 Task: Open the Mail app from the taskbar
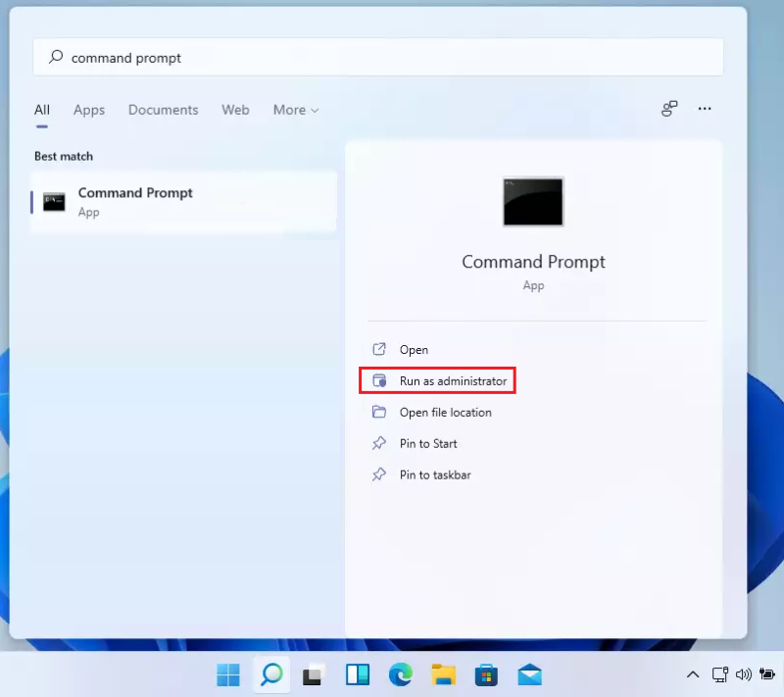529,675
